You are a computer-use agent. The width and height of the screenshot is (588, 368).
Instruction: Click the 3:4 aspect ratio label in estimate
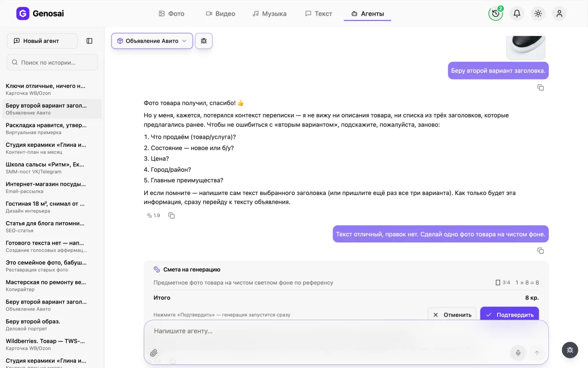503,282
